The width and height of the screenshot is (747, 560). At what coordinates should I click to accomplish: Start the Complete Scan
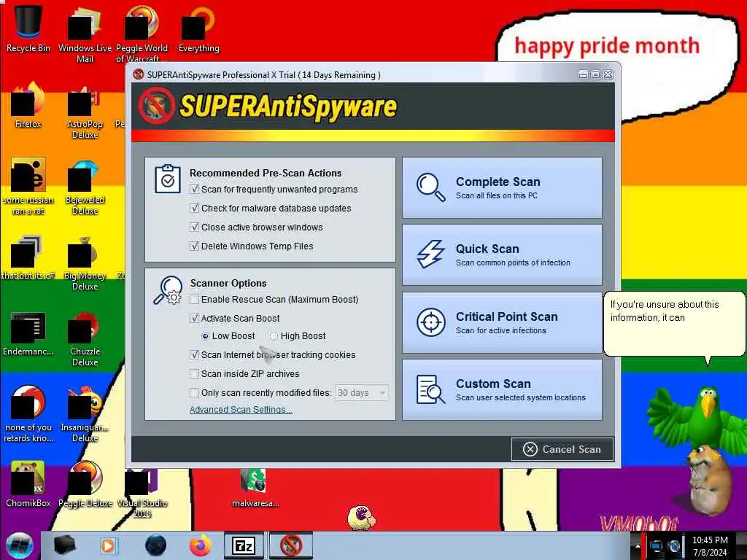click(502, 187)
